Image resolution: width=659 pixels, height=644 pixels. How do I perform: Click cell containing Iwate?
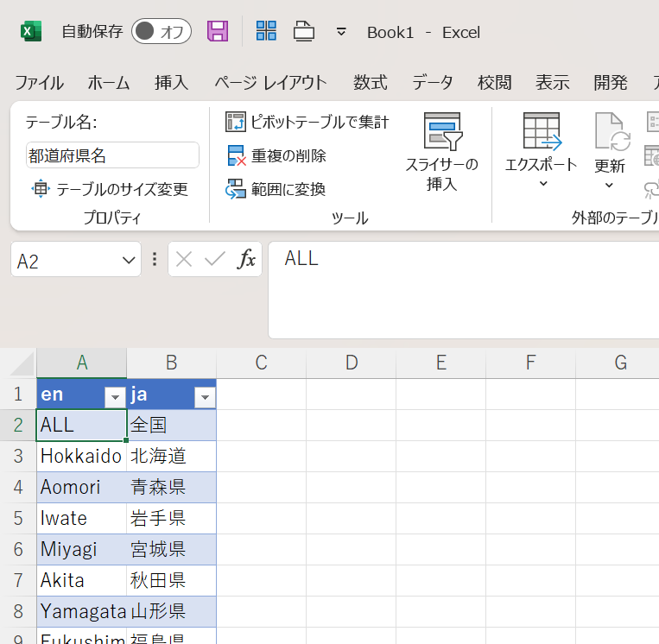pos(81,518)
